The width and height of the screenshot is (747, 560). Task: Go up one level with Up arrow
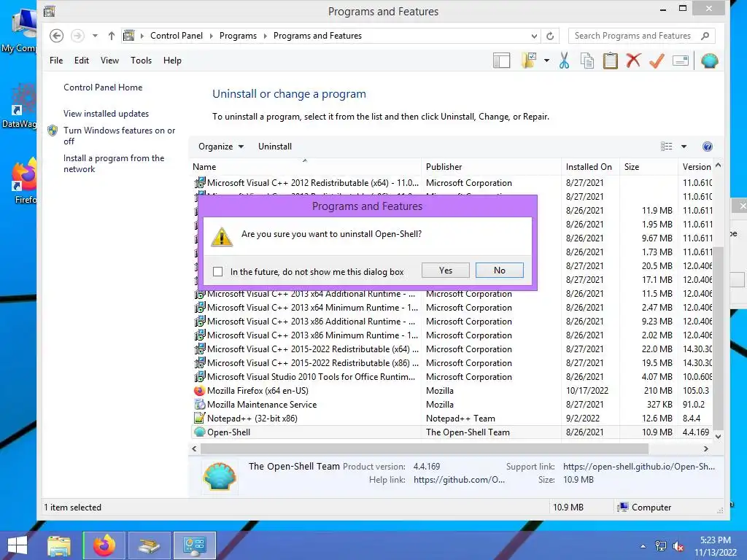pyautogui.click(x=112, y=36)
